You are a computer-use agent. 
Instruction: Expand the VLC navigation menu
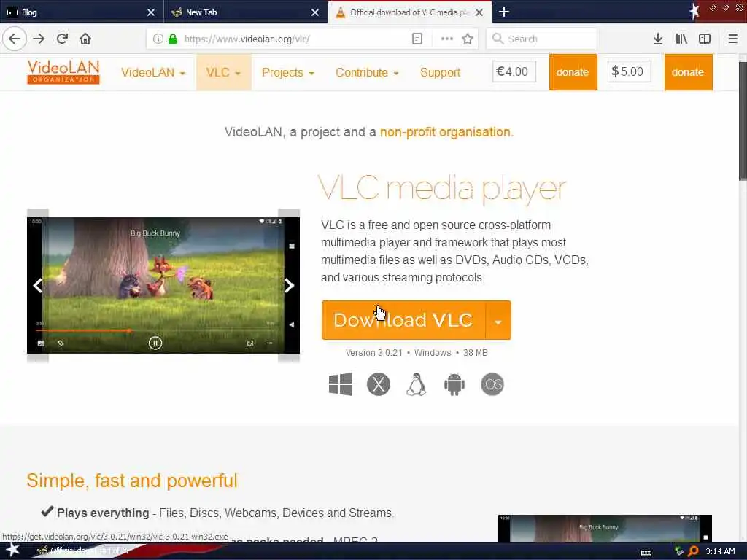(223, 72)
